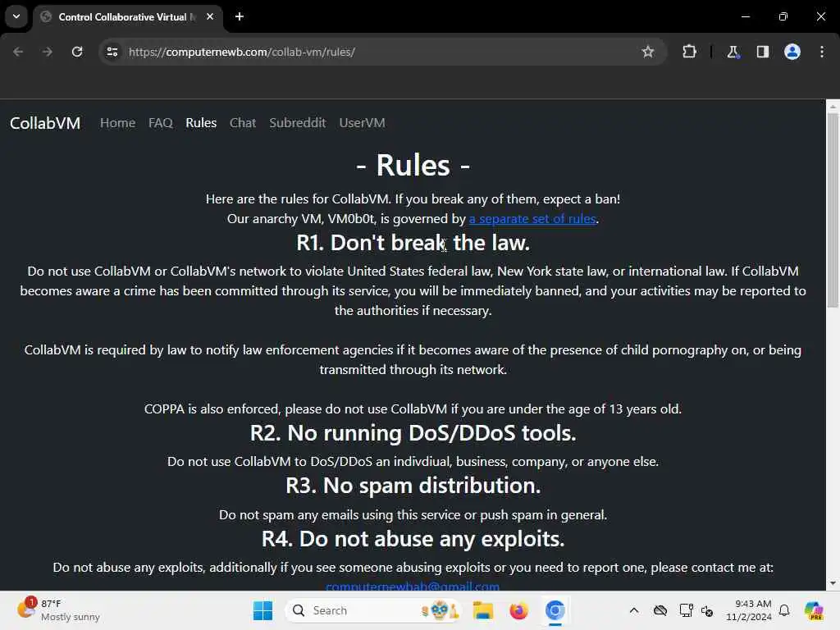This screenshot has height=630, width=840.
Task: Open the tab search dropdown arrow
Action: pyautogui.click(x=16, y=16)
